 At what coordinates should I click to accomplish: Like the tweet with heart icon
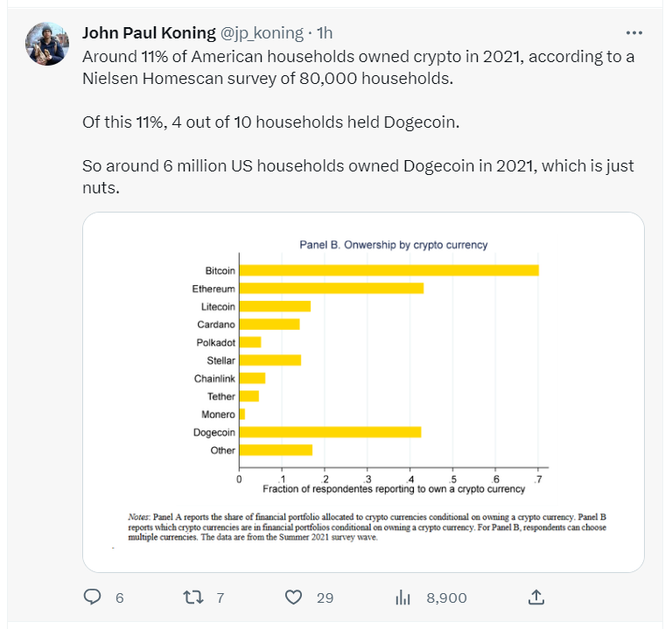tap(294, 597)
